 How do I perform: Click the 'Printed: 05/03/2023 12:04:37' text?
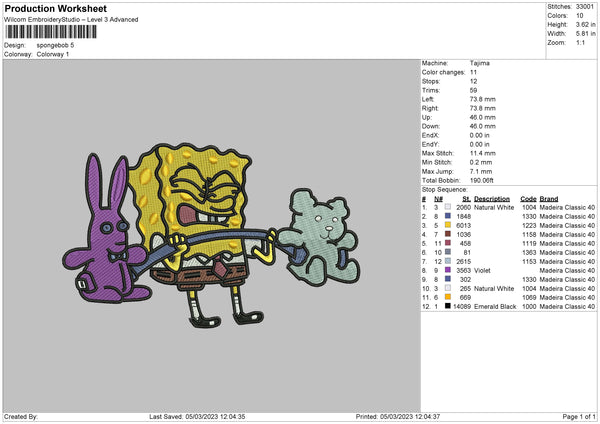[398, 416]
